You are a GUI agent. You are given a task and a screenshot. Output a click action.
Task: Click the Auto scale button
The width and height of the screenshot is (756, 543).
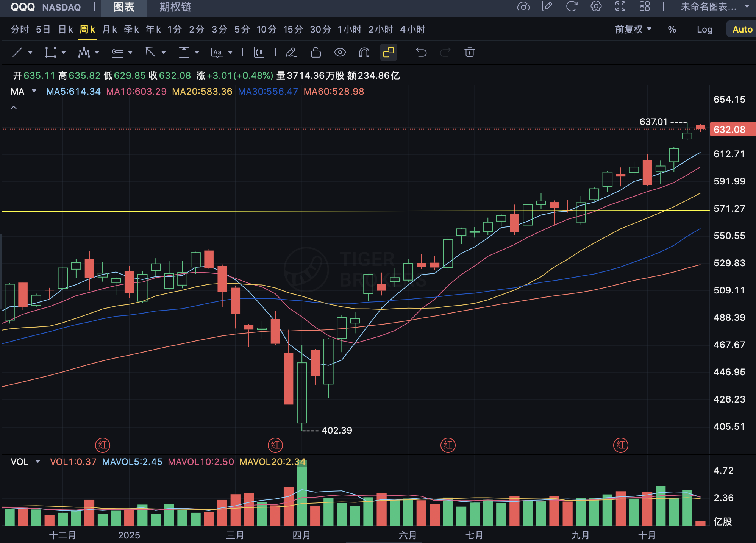click(x=742, y=30)
